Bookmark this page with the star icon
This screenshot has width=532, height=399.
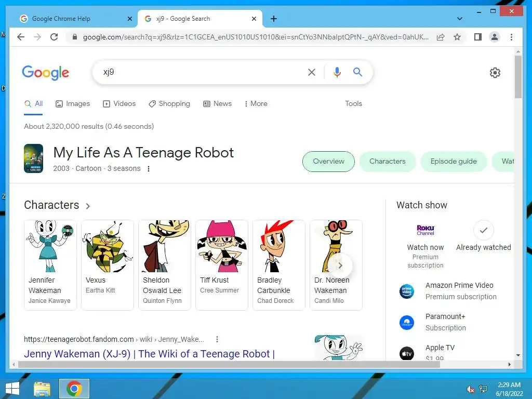pos(457,37)
